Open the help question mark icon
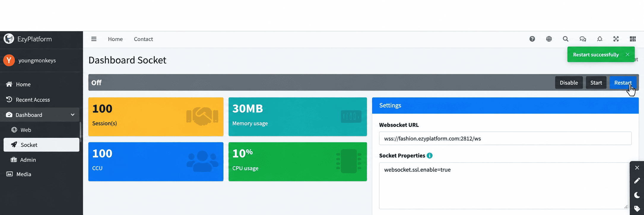This screenshot has height=215, width=644. pyautogui.click(x=532, y=39)
